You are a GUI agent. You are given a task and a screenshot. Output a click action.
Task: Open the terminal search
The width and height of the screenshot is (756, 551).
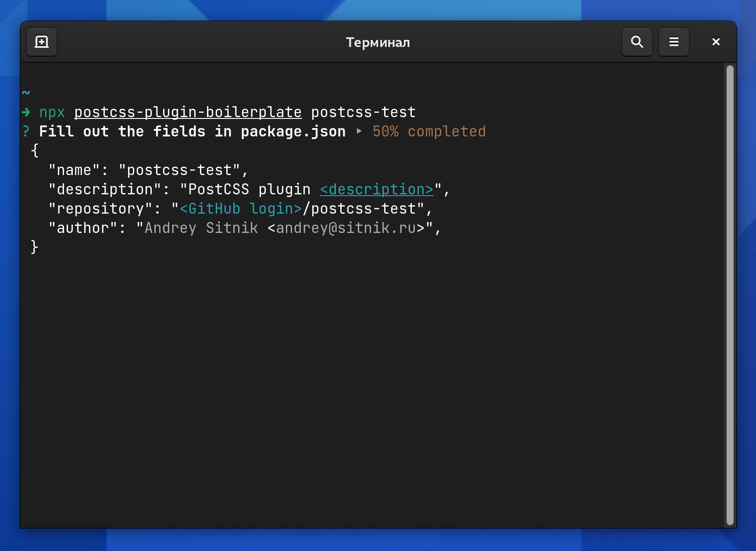[637, 42]
